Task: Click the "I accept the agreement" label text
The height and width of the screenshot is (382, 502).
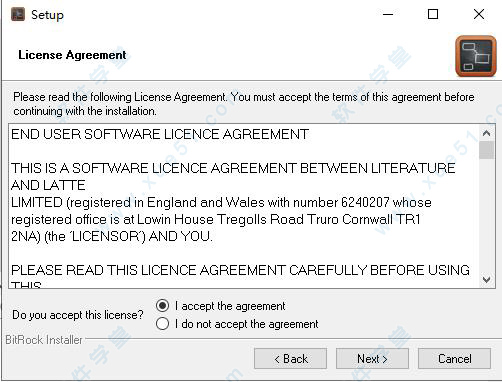Action: tap(230, 306)
